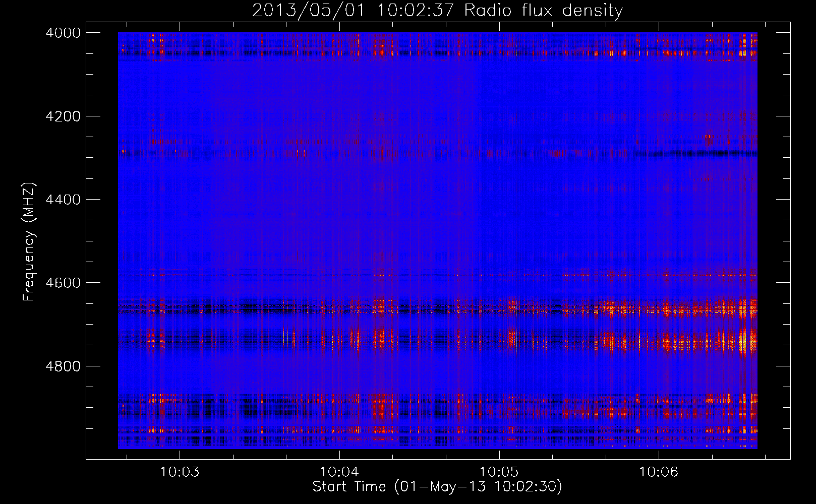The image size is (816, 504).
Task: Select the 4800 frequency axis label
Action: [63, 366]
